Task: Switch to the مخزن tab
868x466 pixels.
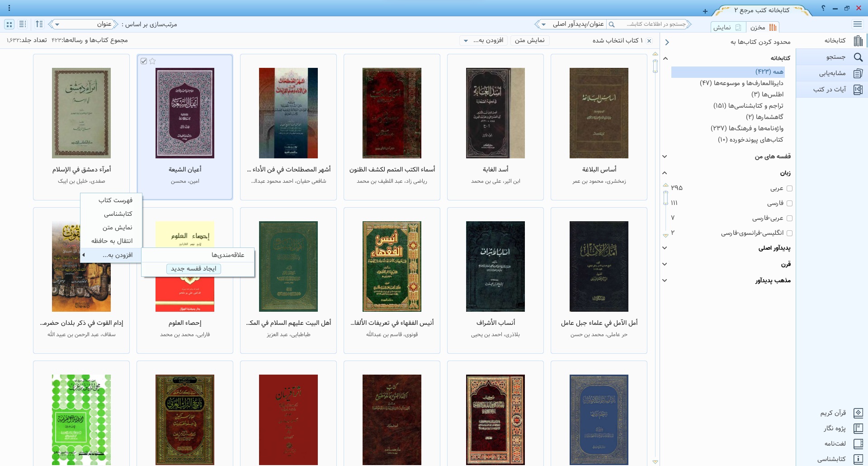Action: click(763, 28)
